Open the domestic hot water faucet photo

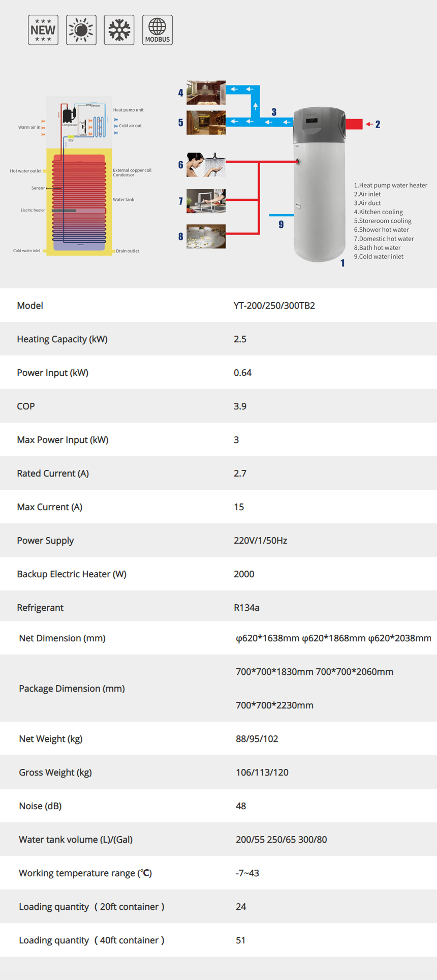pos(206,201)
